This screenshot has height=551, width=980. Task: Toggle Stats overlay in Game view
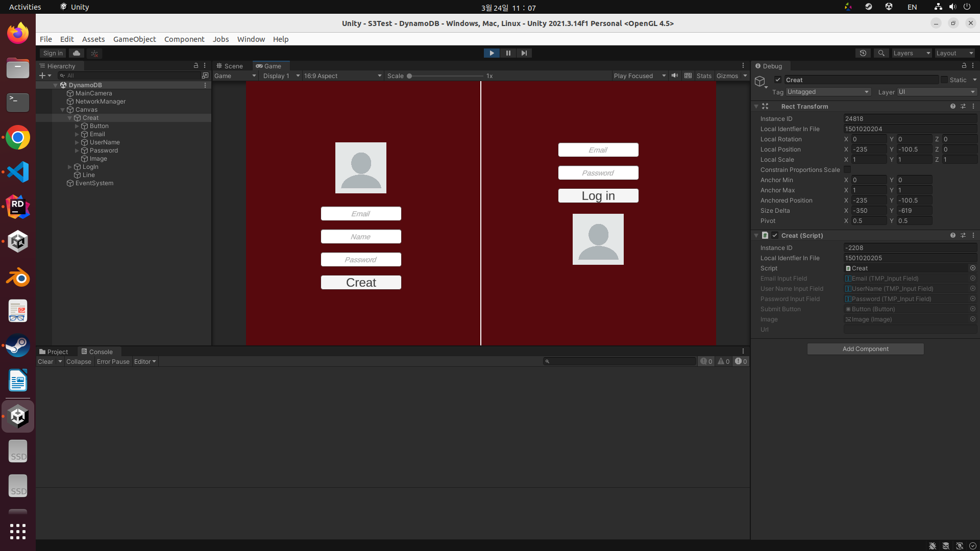704,76
